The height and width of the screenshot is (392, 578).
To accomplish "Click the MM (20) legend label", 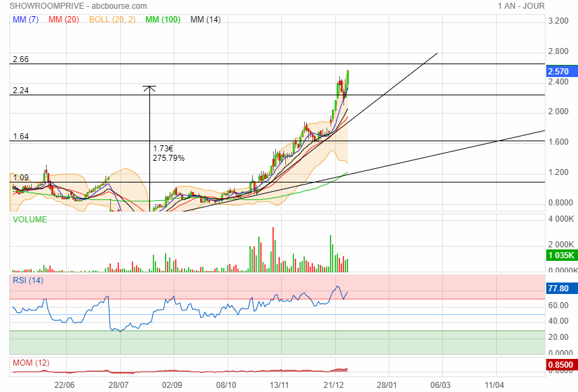I will [x=64, y=20].
